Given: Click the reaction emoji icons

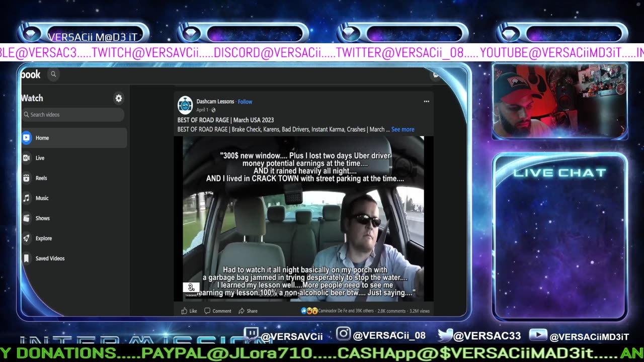Looking at the screenshot, I should click(309, 311).
